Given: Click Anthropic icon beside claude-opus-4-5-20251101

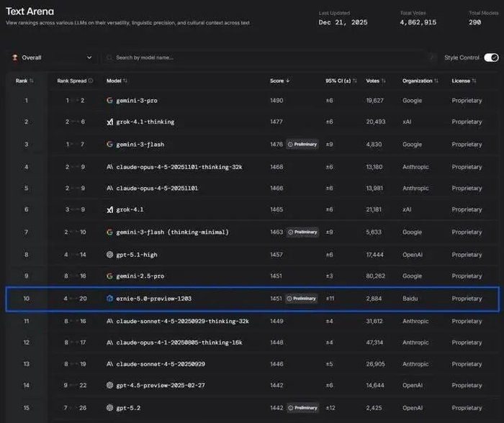Looking at the screenshot, I should point(109,188).
